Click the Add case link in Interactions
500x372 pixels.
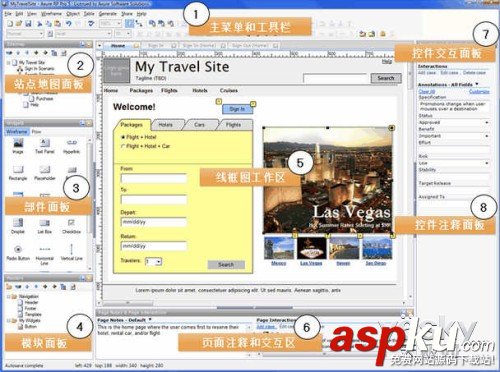click(x=427, y=72)
